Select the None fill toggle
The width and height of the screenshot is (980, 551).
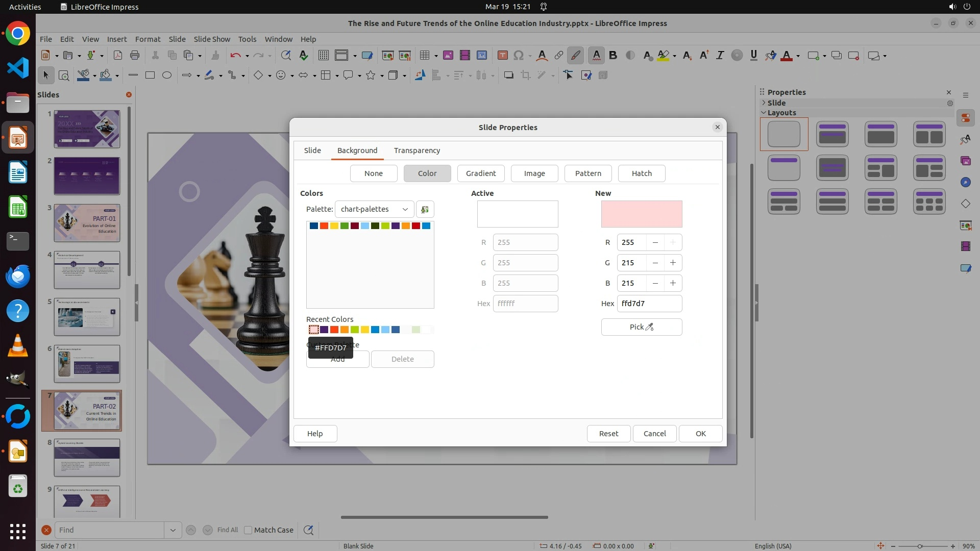point(373,173)
